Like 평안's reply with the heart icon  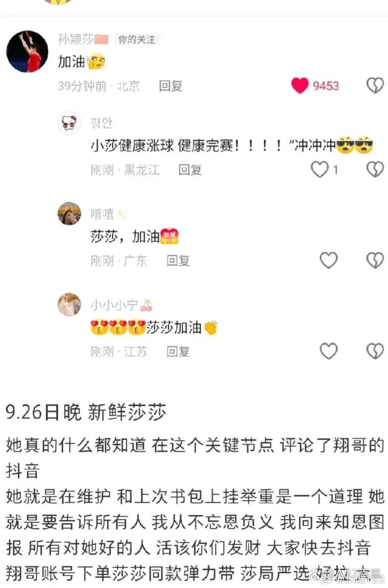coord(319,169)
